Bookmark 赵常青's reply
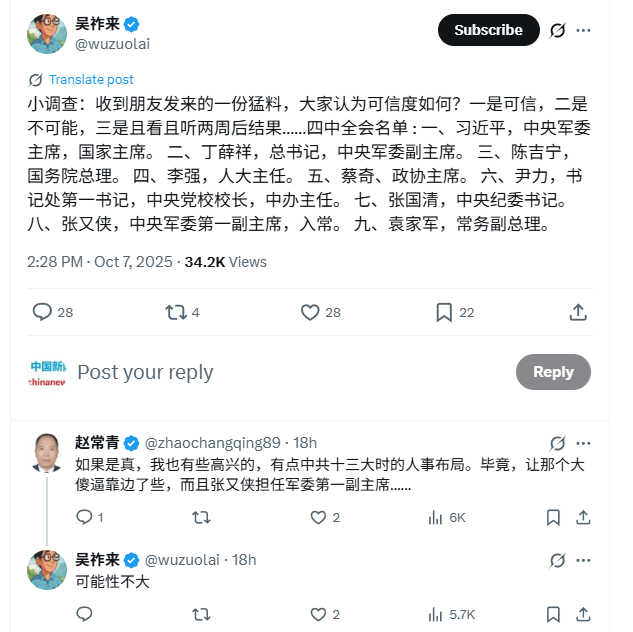This screenshot has height=632, width=633. click(553, 517)
